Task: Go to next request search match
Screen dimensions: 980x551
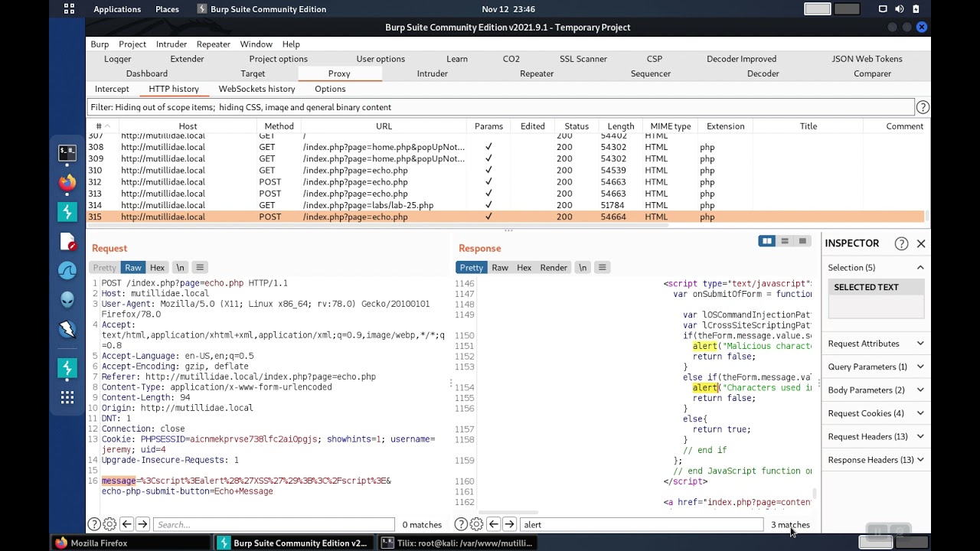Action: coord(142,524)
